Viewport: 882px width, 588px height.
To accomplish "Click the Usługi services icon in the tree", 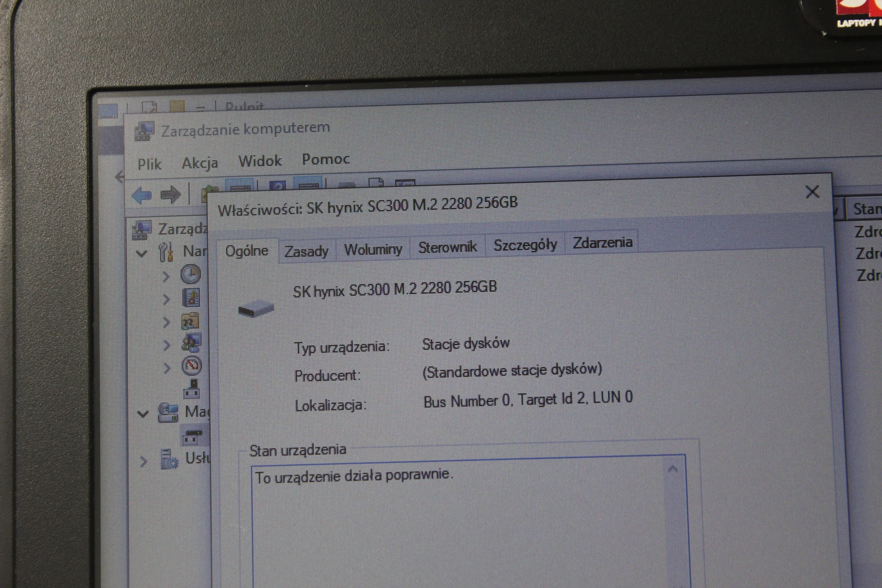I will pos(169,459).
